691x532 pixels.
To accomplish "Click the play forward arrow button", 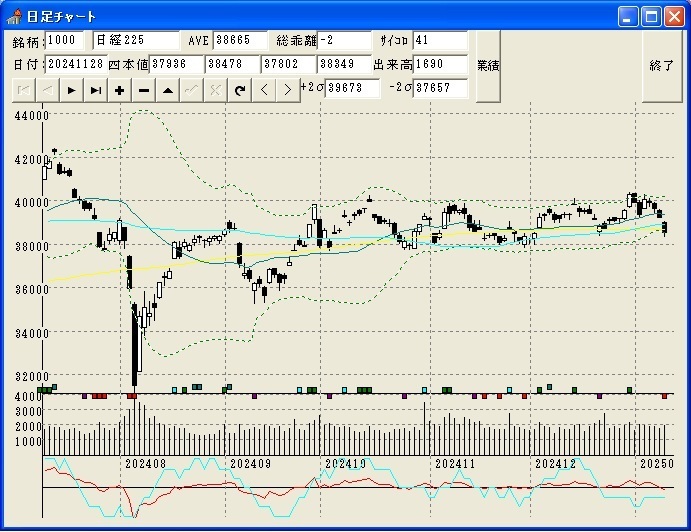I will coord(71,90).
